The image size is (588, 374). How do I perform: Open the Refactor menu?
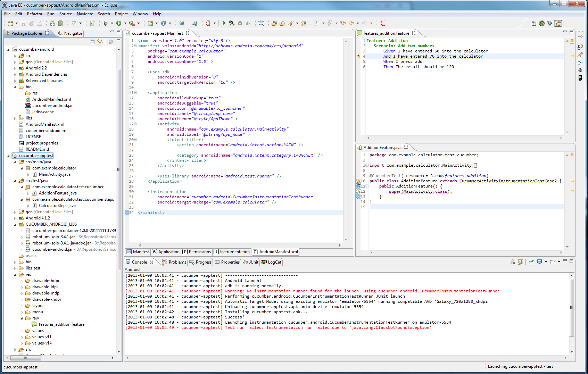point(35,14)
